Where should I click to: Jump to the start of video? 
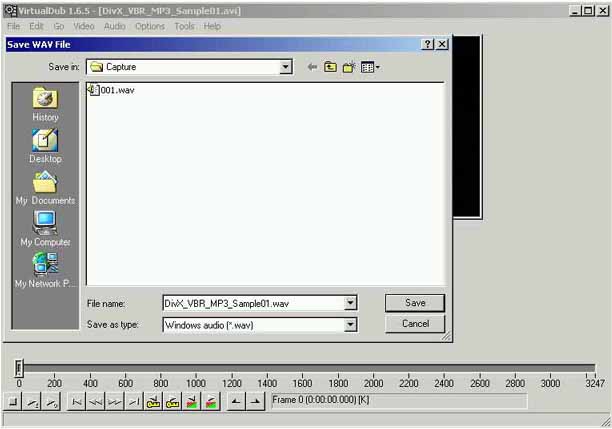click(x=76, y=401)
